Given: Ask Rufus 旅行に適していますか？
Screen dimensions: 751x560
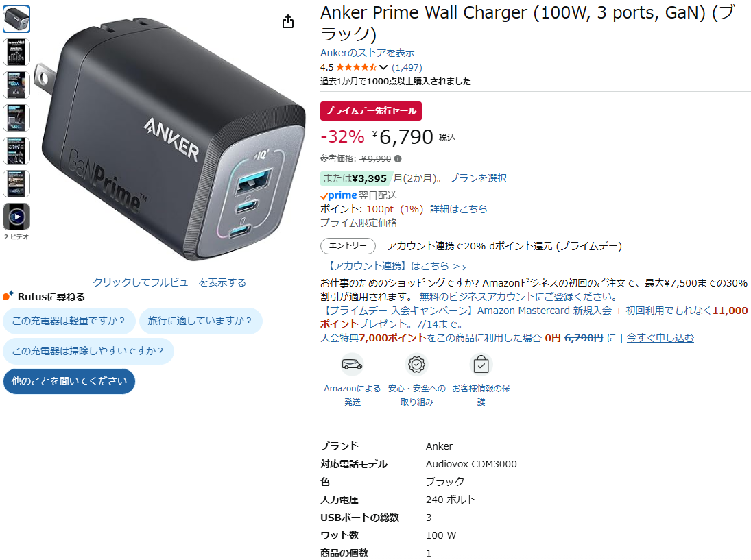Looking at the screenshot, I should (x=201, y=321).
